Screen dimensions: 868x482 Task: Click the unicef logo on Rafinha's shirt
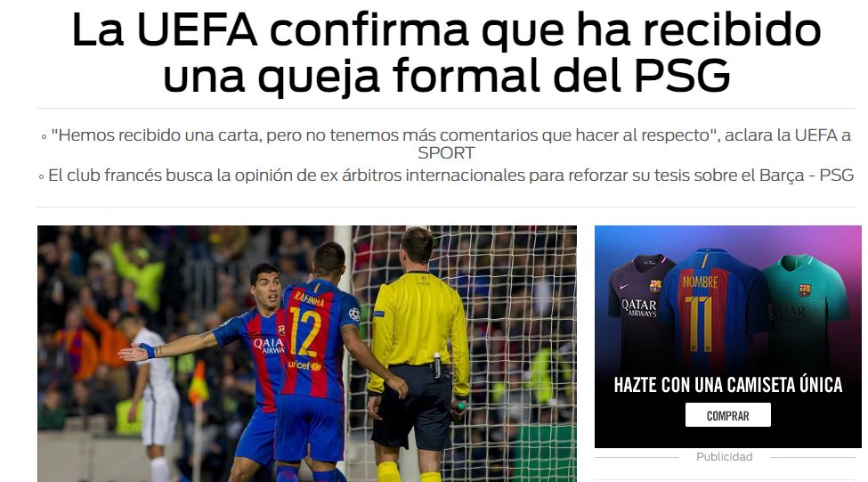304,365
